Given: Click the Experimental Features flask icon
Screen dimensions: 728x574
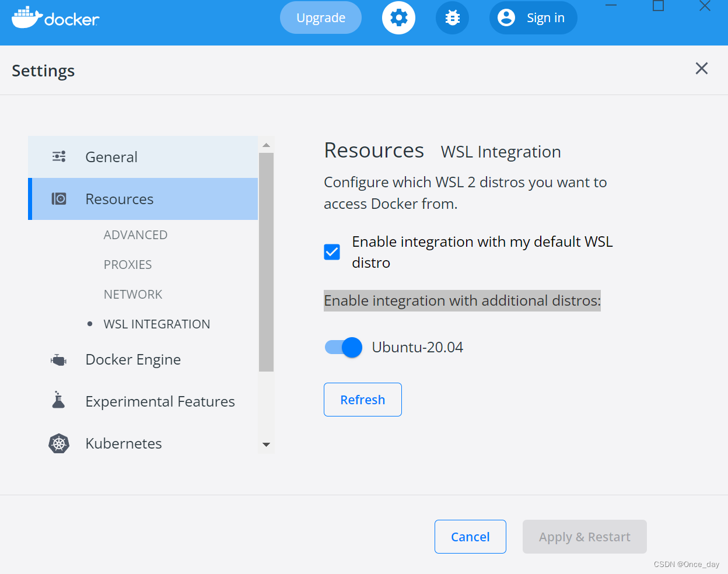Looking at the screenshot, I should click(x=58, y=400).
